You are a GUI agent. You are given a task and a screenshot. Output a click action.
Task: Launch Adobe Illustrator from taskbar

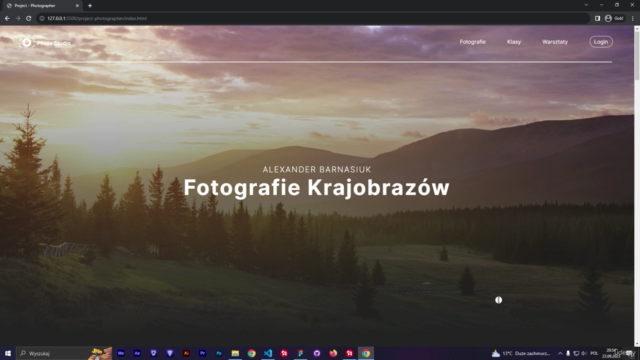[x=186, y=353]
